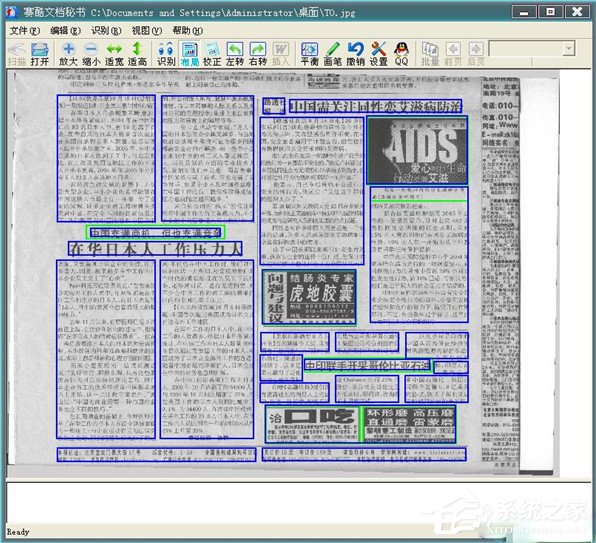The width and height of the screenshot is (596, 543).
Task: Select the 画笔 pen tool
Action: pos(333,54)
